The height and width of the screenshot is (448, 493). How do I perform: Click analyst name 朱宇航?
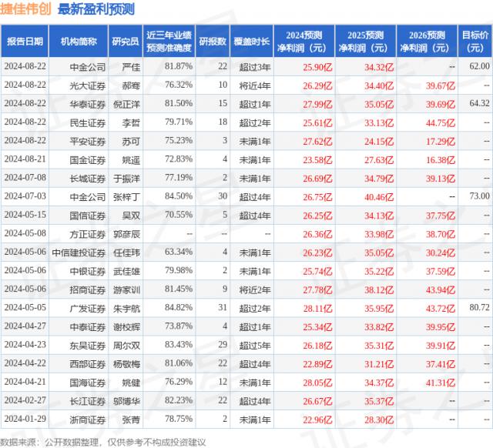[x=125, y=307]
